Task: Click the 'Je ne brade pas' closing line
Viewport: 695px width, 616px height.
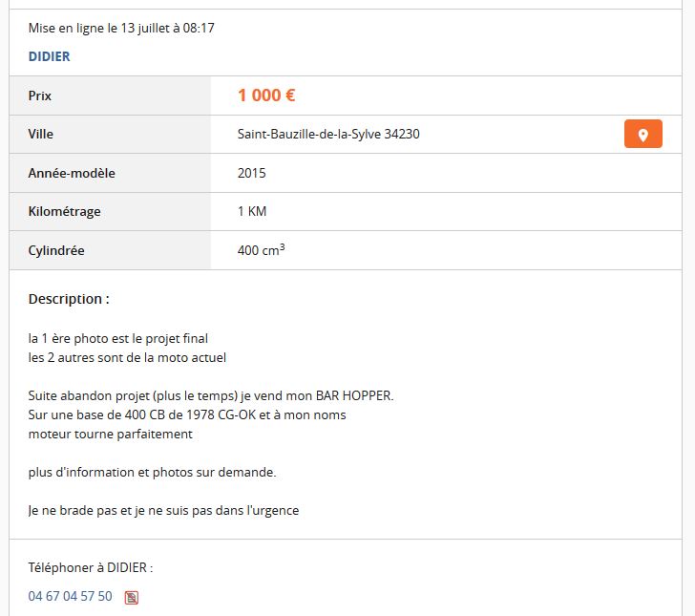Action: [163, 510]
